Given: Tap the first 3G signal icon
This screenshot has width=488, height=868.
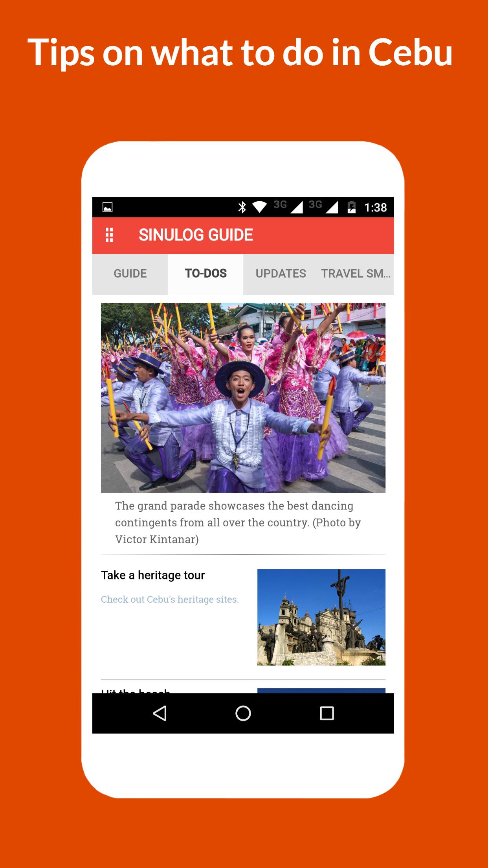Looking at the screenshot, I should [289, 206].
